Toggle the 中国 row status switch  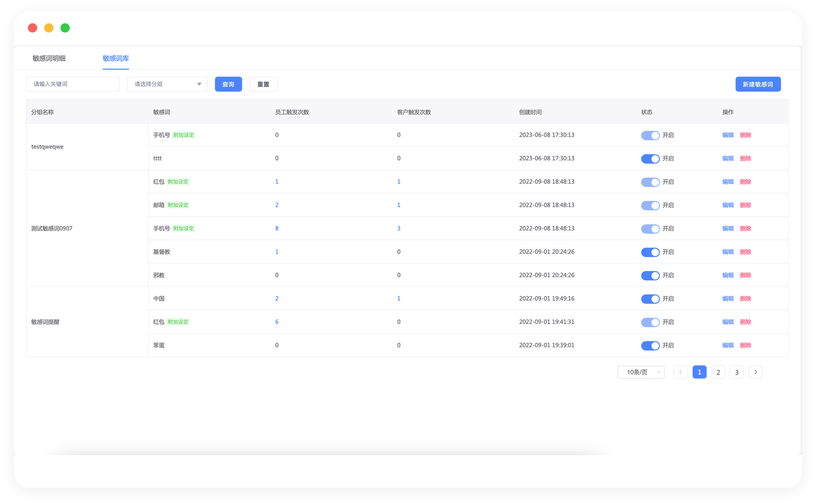650,298
